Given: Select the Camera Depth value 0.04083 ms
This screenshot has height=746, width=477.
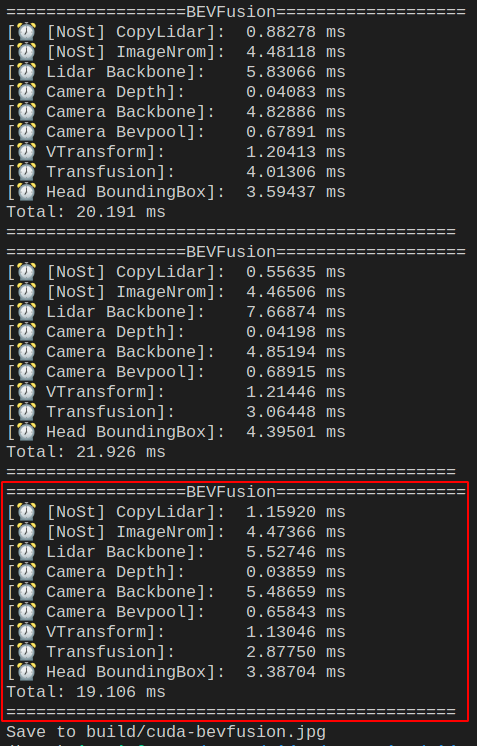Looking at the screenshot, I should point(295,92).
